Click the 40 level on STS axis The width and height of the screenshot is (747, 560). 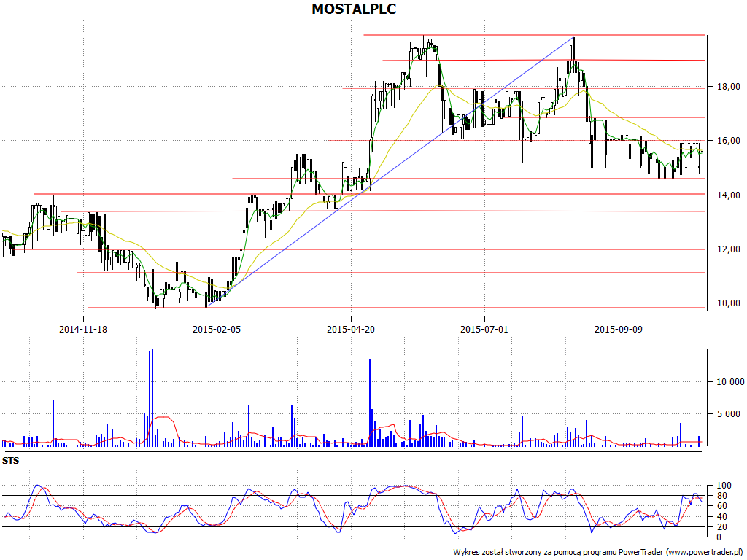click(721, 517)
